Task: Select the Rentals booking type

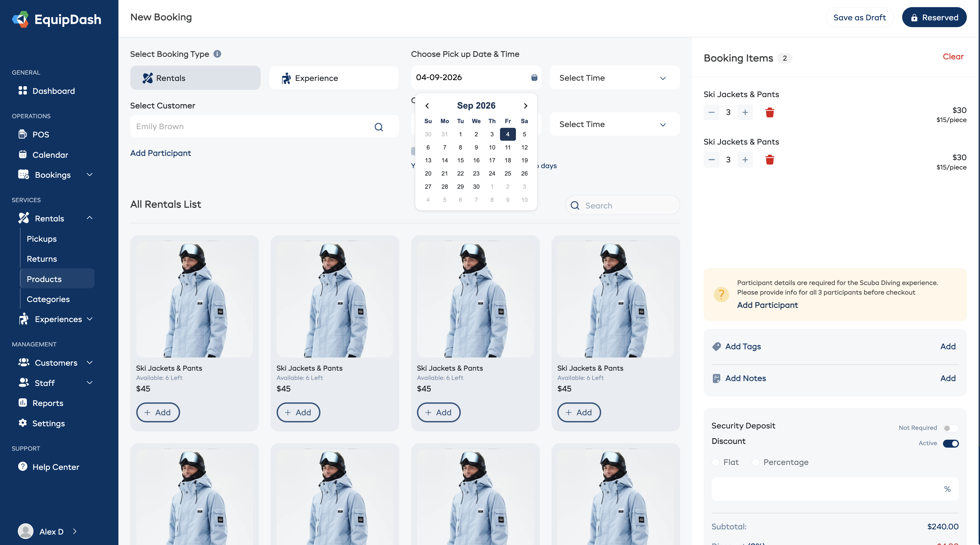Action: click(195, 78)
